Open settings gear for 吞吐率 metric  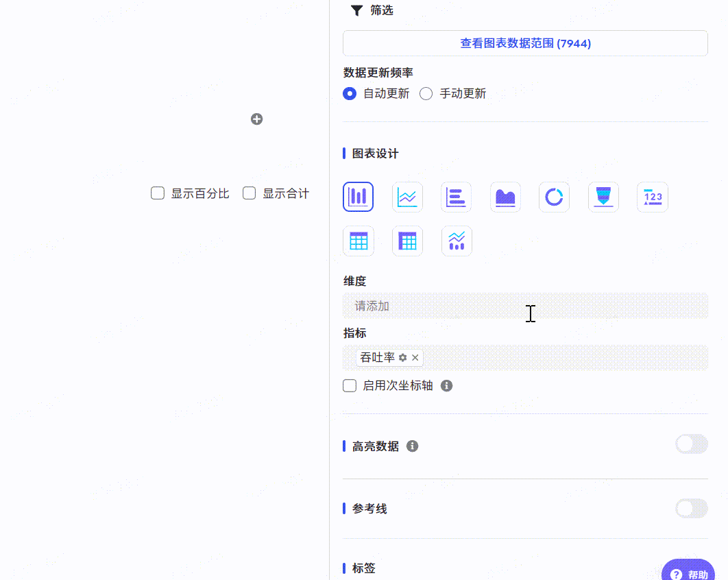pyautogui.click(x=402, y=358)
